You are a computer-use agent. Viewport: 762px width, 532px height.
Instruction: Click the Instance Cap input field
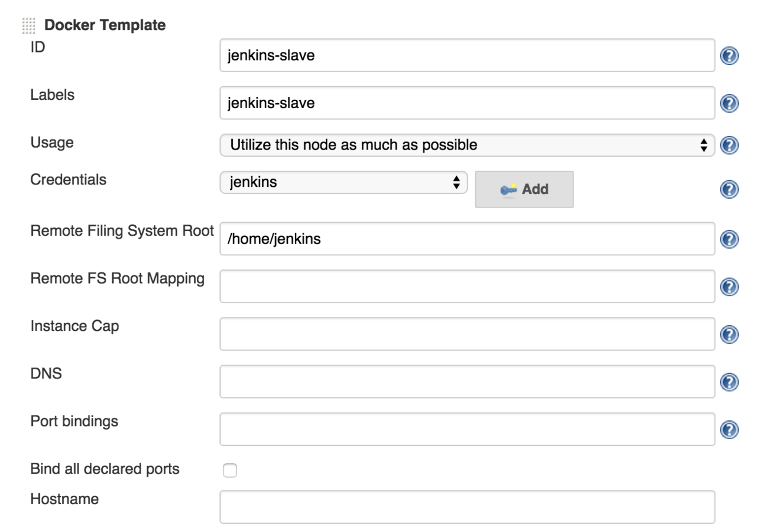pos(467,334)
